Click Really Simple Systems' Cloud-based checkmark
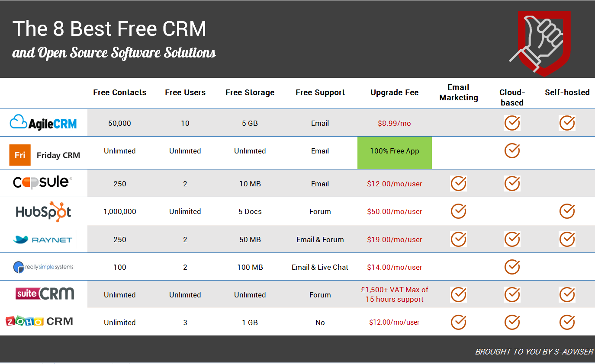The width and height of the screenshot is (595, 364). [x=512, y=267]
